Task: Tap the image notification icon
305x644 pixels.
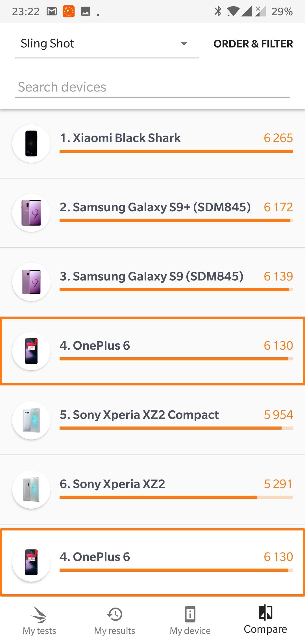Action: (86, 12)
